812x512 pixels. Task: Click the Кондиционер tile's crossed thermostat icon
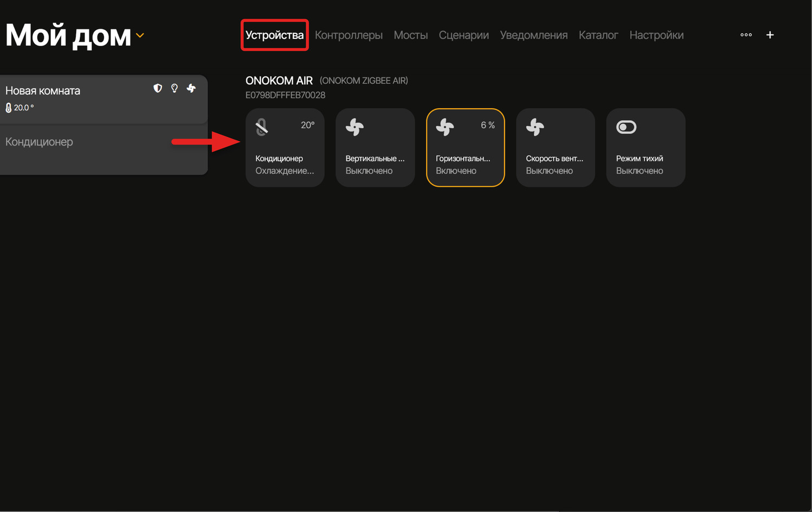point(262,127)
